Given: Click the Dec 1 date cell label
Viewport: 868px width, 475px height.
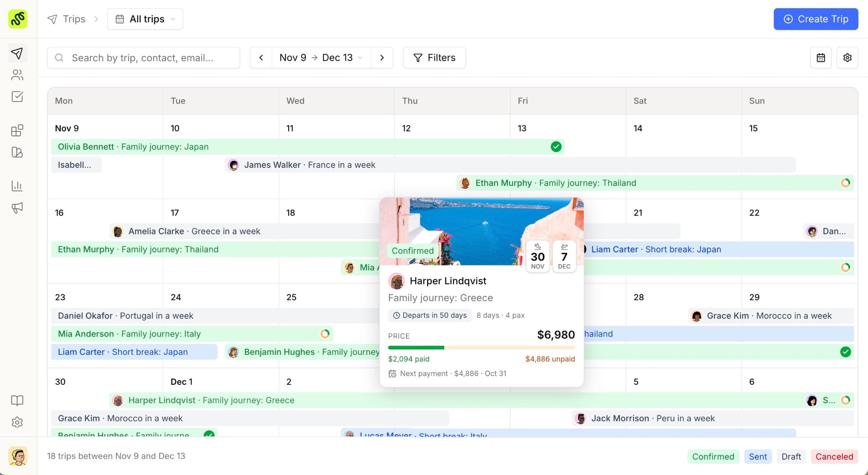Looking at the screenshot, I should click(x=181, y=382).
